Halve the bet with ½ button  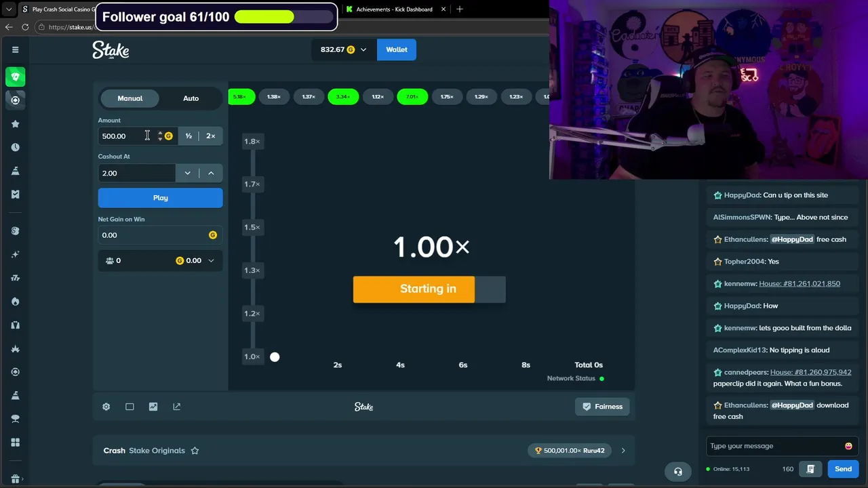point(189,136)
